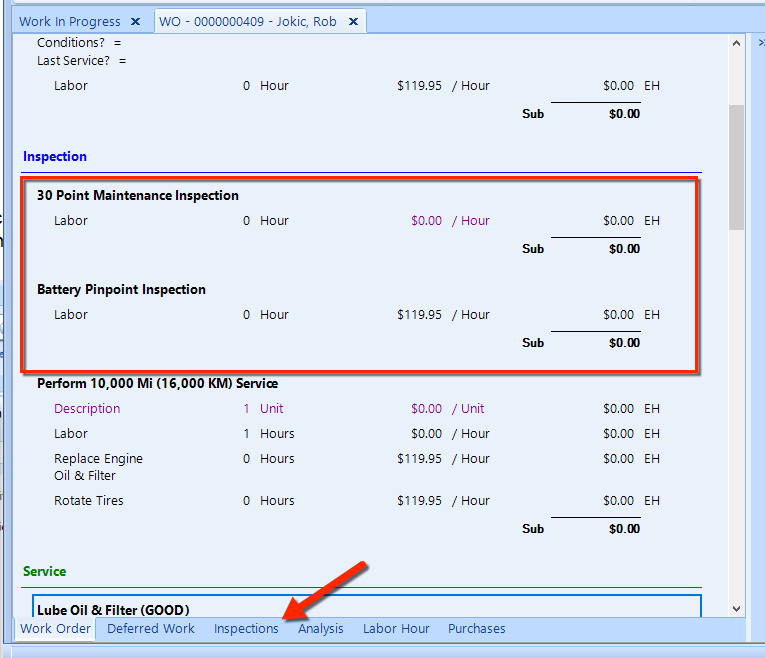
Task: Select Lube Oil & Filter (GOOD) job
Action: tap(113, 609)
